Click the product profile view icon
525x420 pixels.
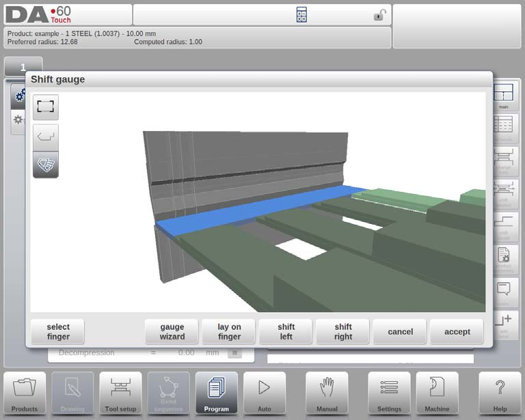(x=46, y=137)
